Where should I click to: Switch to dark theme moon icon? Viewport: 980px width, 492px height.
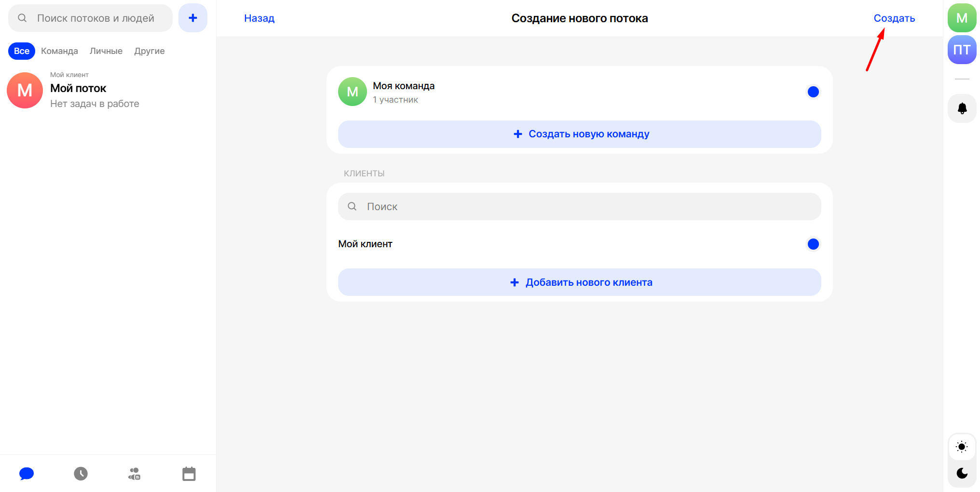point(962,473)
